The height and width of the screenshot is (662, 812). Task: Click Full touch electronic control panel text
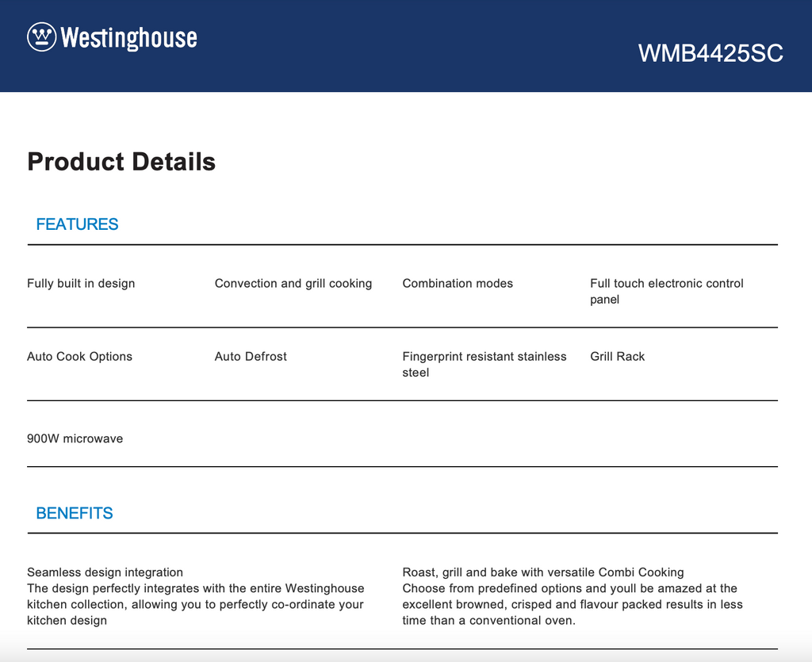click(666, 291)
